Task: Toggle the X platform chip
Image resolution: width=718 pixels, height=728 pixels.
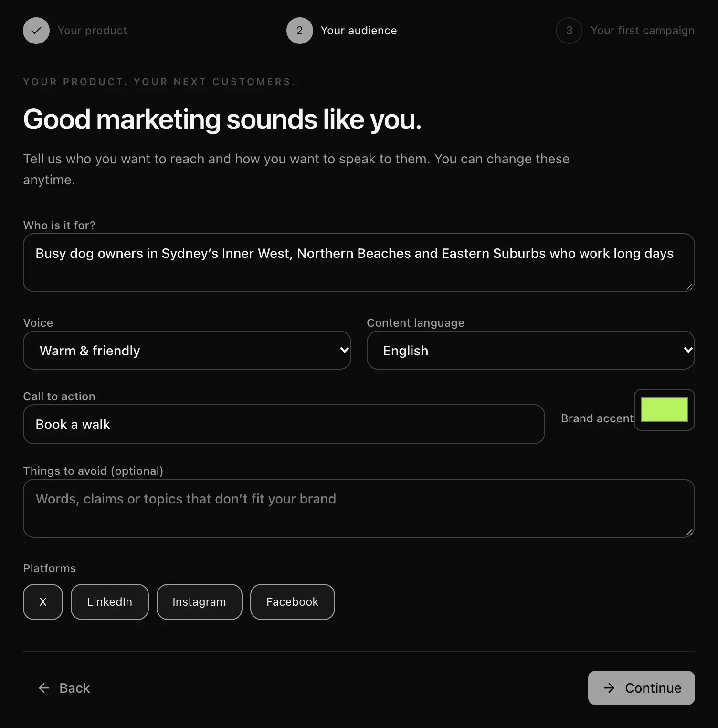Action: tap(43, 602)
